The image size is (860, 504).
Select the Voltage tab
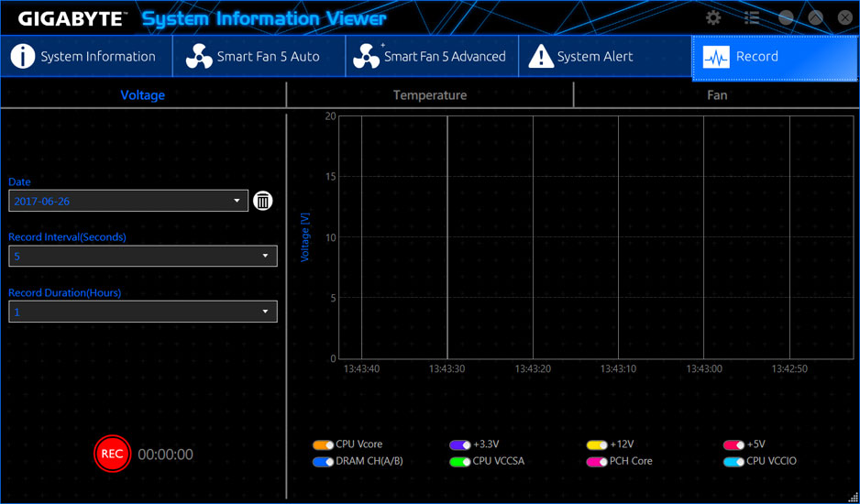(x=143, y=95)
